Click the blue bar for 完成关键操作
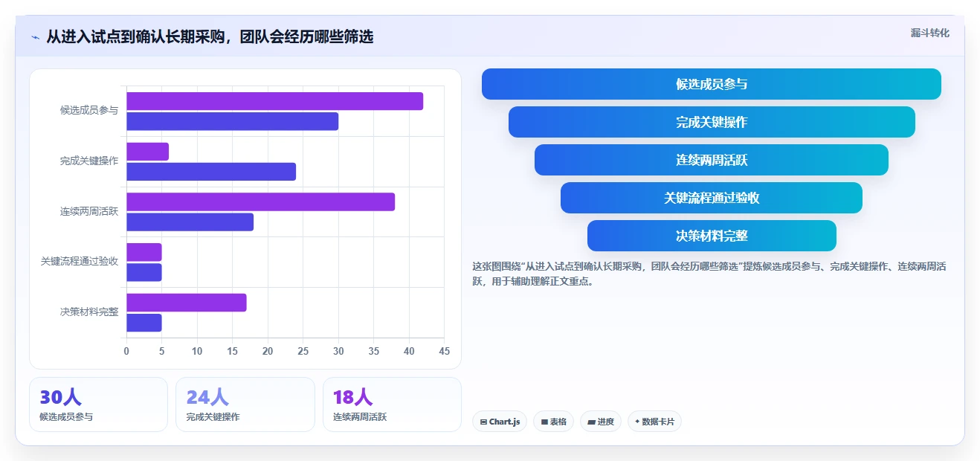Image resolution: width=980 pixels, height=461 pixels. coord(211,172)
